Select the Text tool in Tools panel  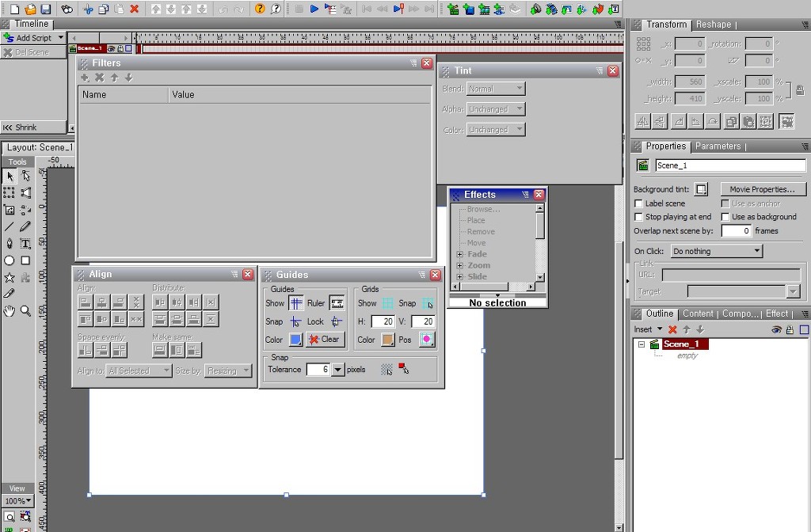click(x=25, y=244)
